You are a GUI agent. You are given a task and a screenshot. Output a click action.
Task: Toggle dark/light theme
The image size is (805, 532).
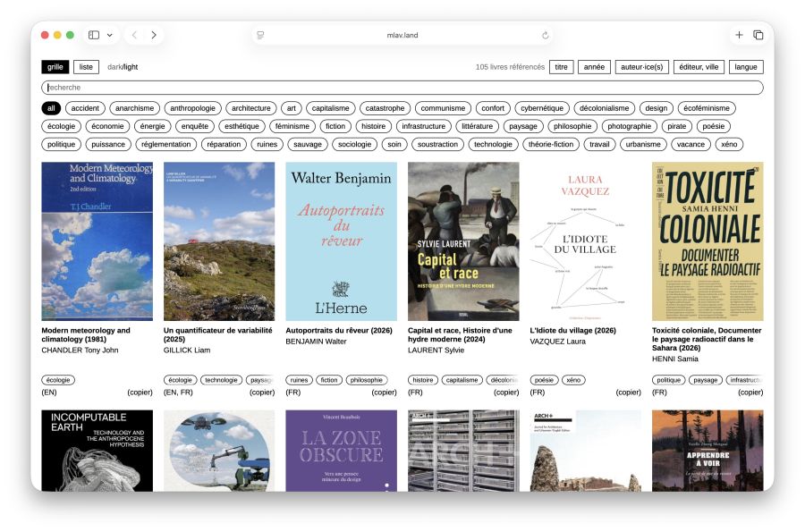pos(123,67)
